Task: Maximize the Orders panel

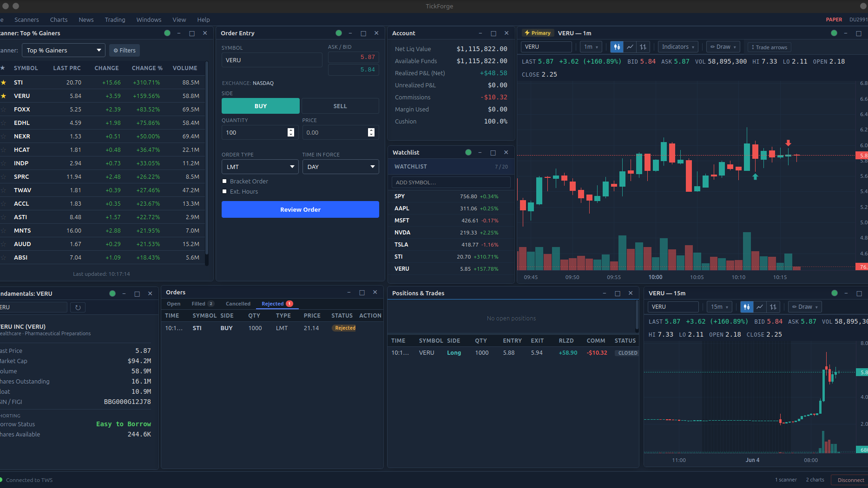Action: pos(362,293)
